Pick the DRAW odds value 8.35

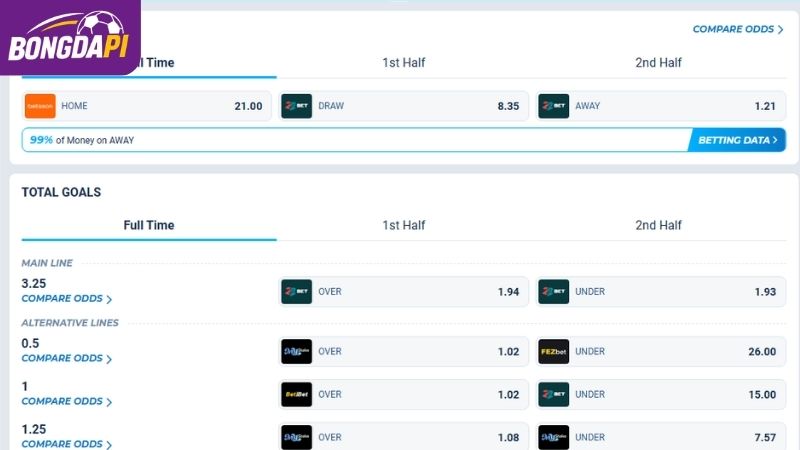pyautogui.click(x=508, y=106)
